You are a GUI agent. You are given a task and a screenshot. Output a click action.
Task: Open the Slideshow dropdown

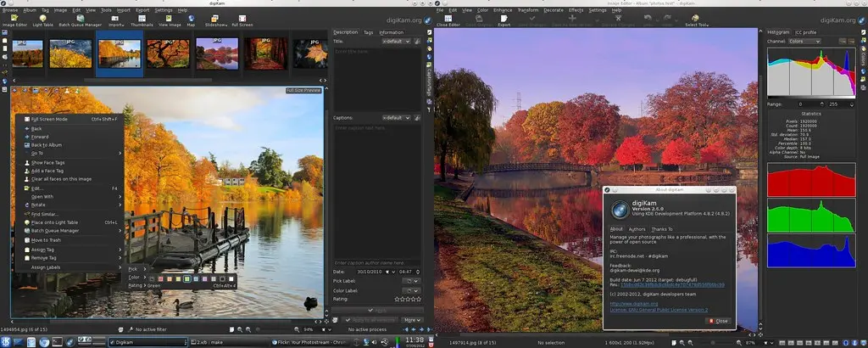coord(216,21)
